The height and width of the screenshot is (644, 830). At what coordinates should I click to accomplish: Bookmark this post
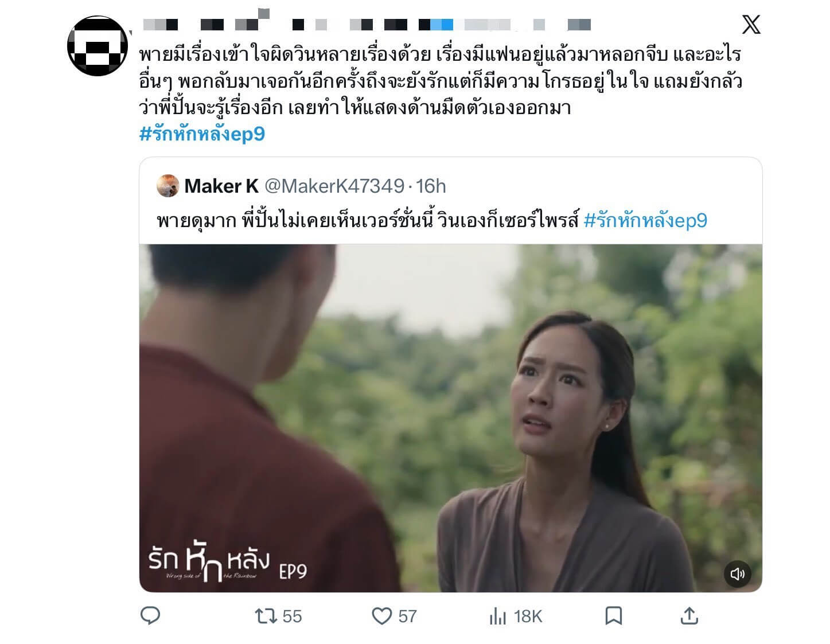[614, 616]
